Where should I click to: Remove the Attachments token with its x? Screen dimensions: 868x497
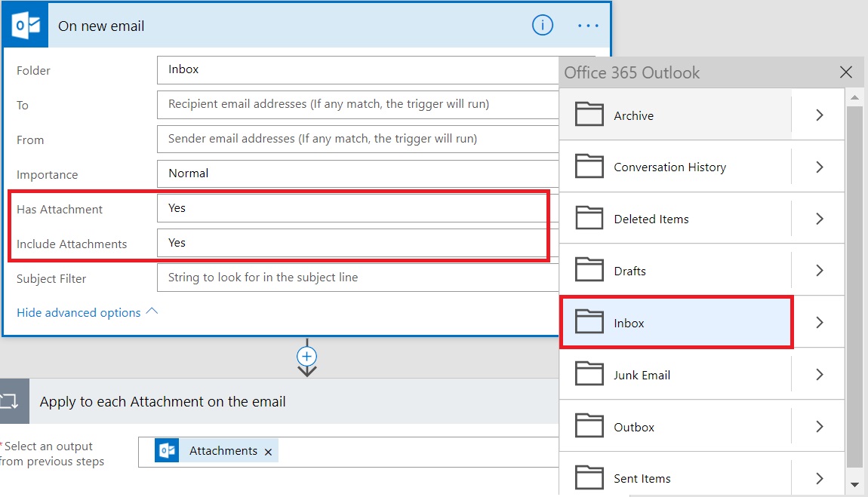tap(269, 452)
